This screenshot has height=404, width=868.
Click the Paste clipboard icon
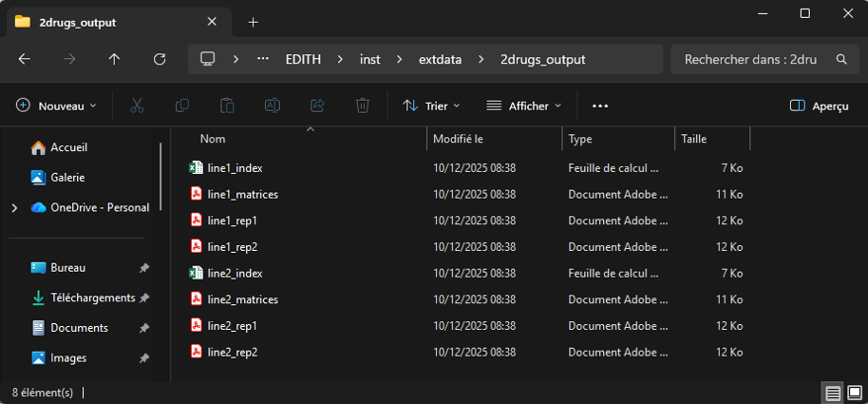coord(227,106)
